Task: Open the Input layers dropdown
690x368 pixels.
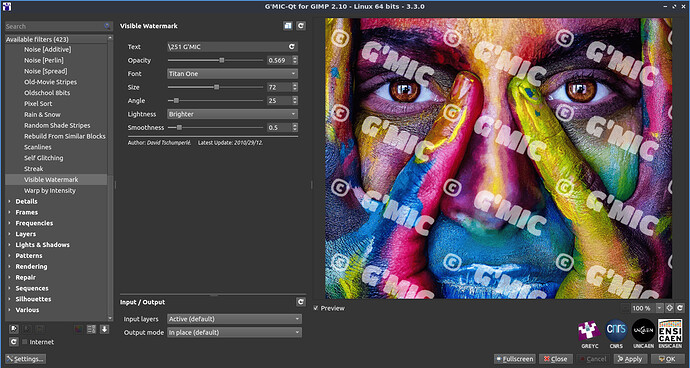Action: 235,319
